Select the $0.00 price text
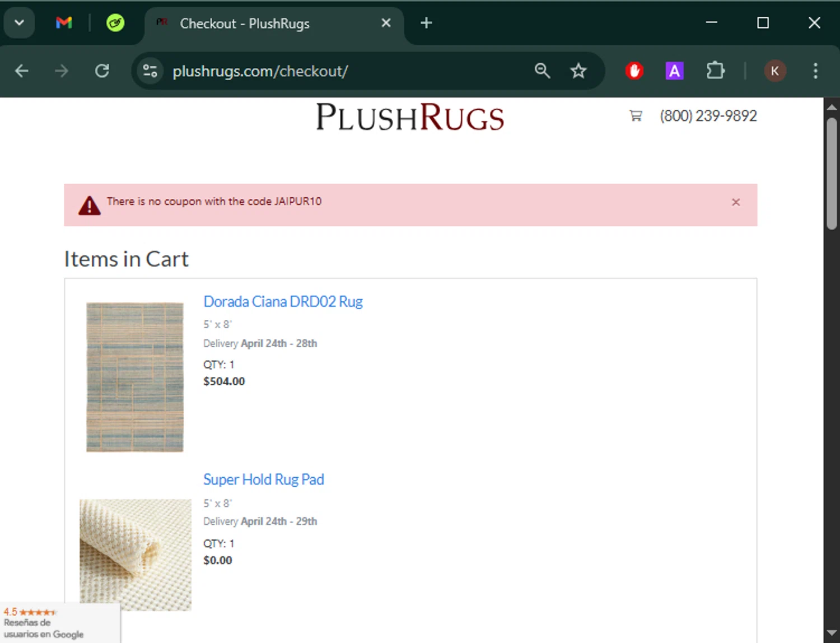Viewport: 840px width, 643px height. pos(217,560)
